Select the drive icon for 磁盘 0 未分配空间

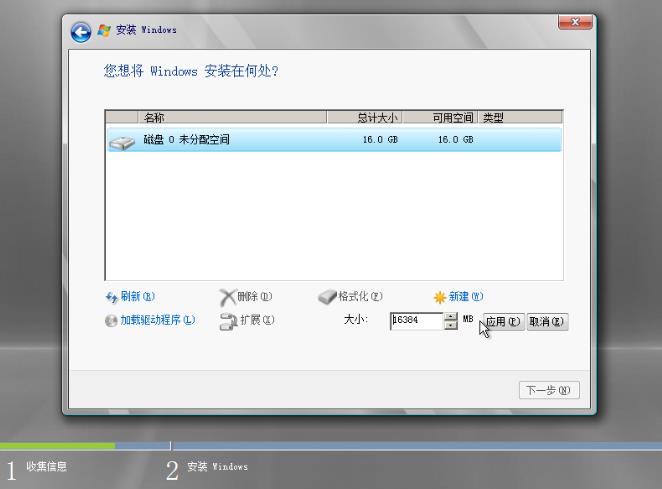(x=121, y=141)
